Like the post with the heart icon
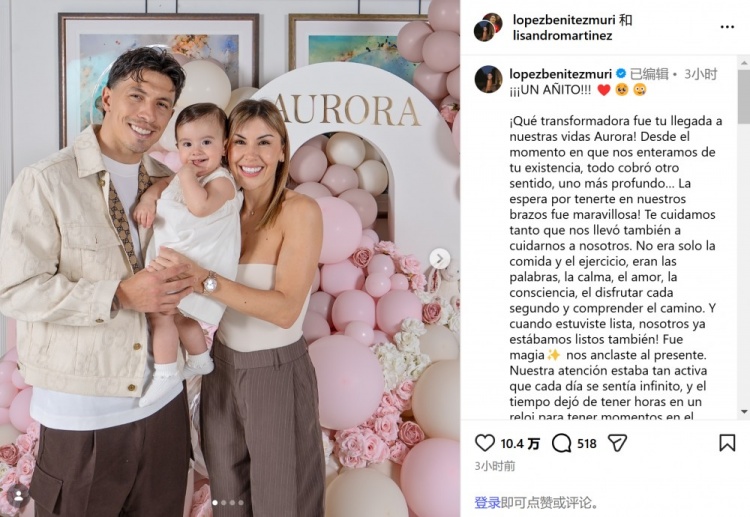750x517 pixels. 485,443
